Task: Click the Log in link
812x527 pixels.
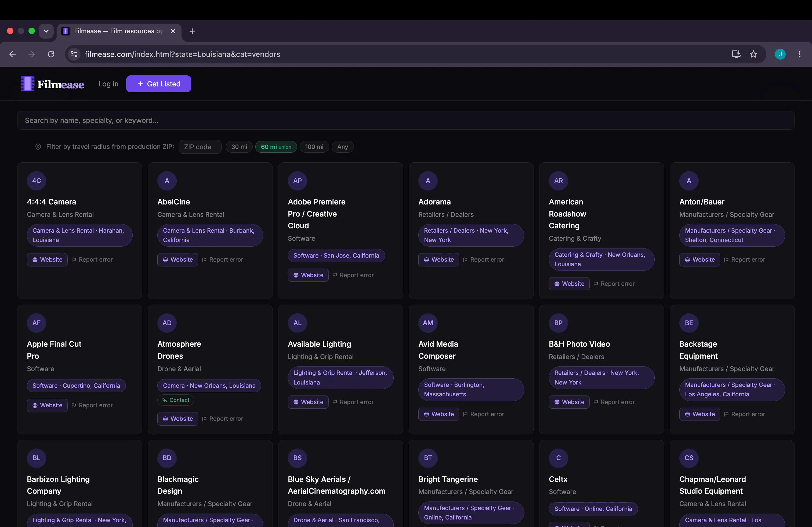Action: coord(108,84)
